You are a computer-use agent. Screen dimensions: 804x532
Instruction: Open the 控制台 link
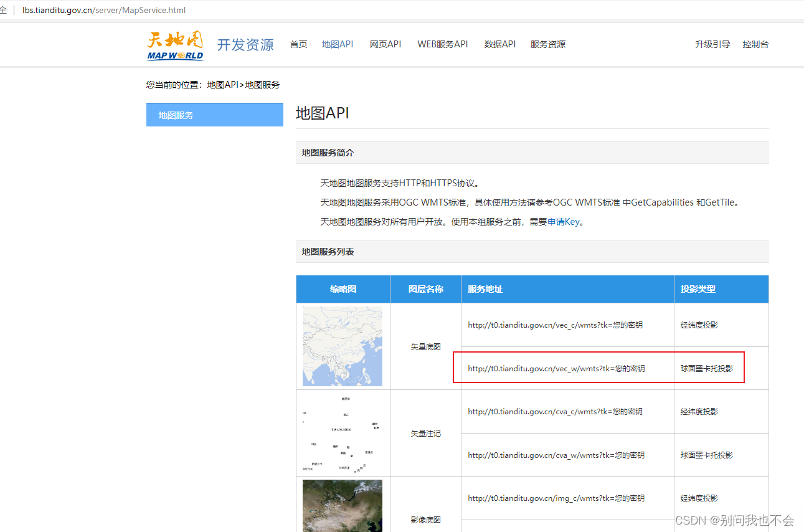pos(755,44)
